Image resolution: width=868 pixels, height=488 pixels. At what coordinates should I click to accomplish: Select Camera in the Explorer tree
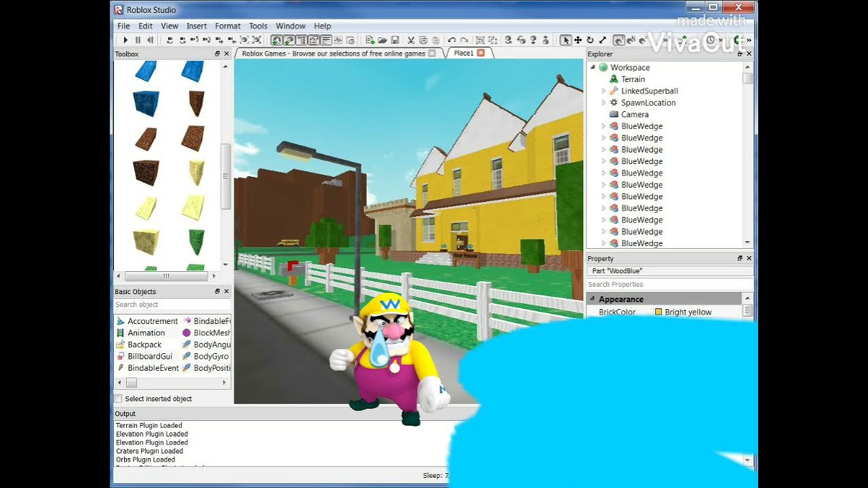[x=635, y=115]
